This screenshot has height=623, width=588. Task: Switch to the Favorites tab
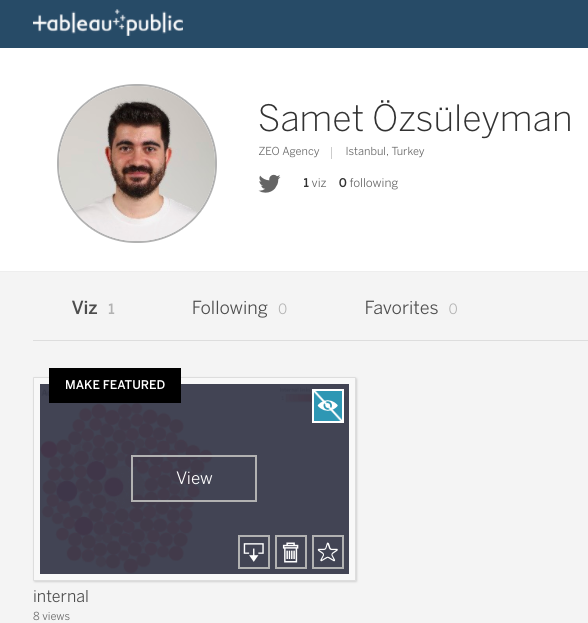point(411,308)
